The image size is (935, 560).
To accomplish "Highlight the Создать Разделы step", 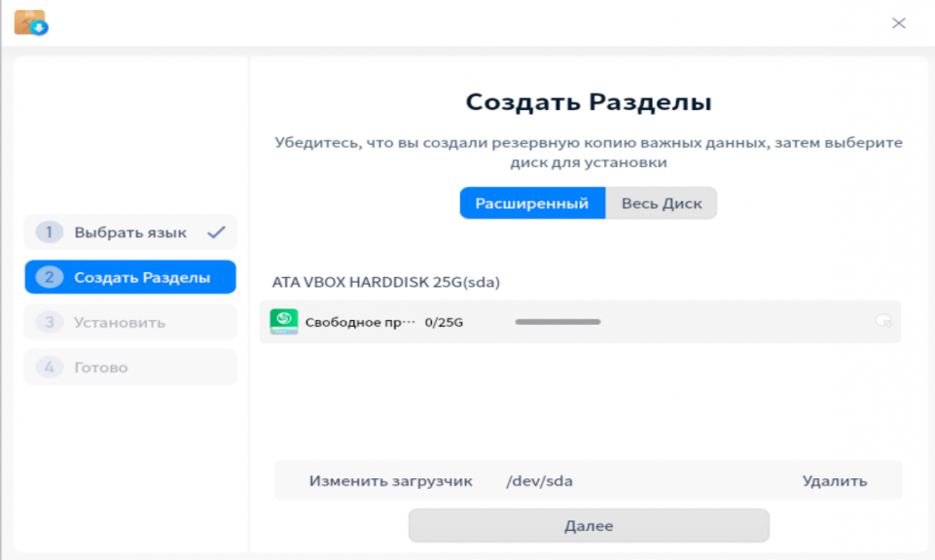I will pyautogui.click(x=130, y=277).
